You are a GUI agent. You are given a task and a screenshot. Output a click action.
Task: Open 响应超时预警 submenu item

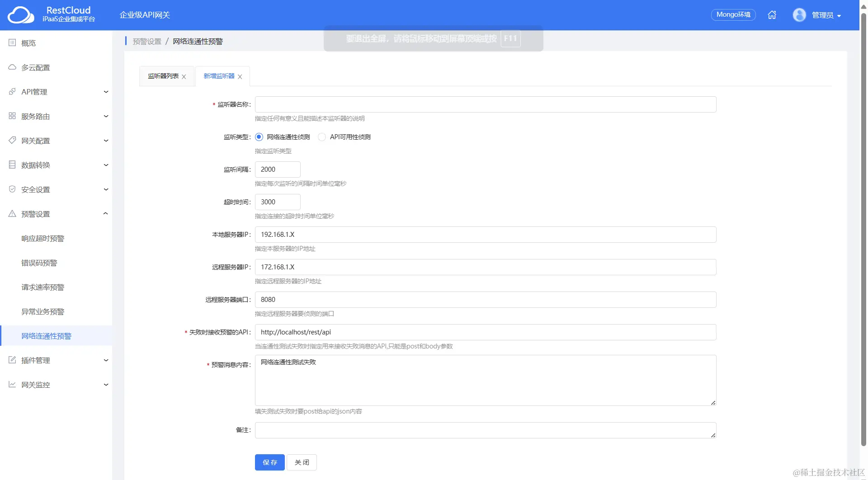pyautogui.click(x=43, y=238)
